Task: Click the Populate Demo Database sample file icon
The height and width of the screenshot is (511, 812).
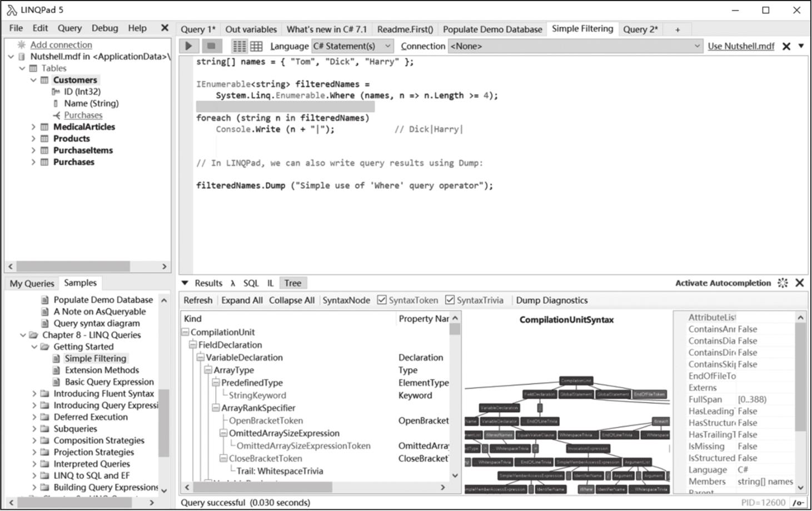Action: coord(45,300)
